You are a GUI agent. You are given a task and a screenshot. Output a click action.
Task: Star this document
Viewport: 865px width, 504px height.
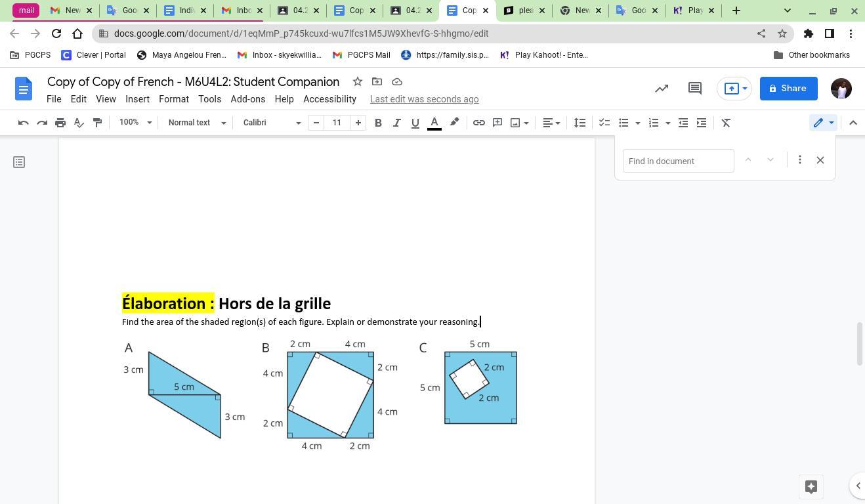pyautogui.click(x=357, y=81)
